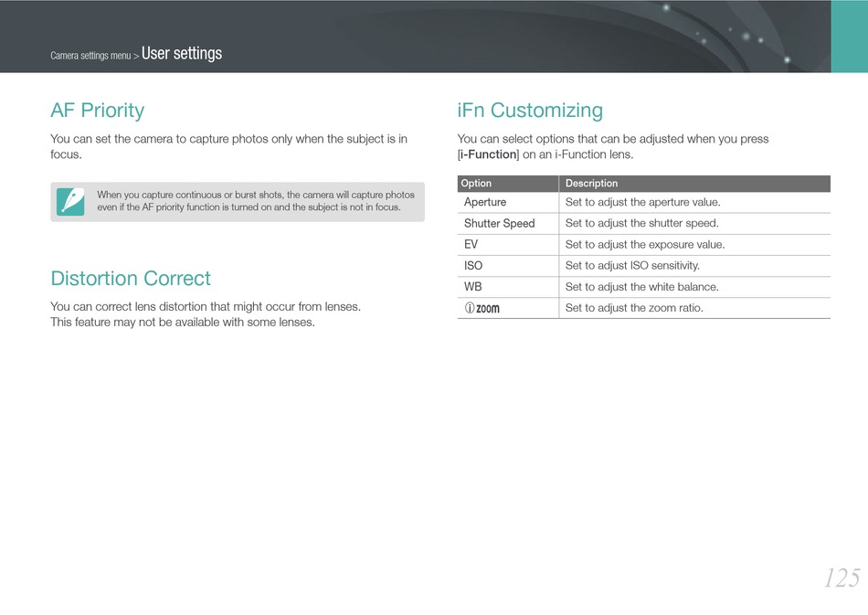Click the teal tab in header corner
The width and height of the screenshot is (868, 615).
pyautogui.click(x=849, y=36)
